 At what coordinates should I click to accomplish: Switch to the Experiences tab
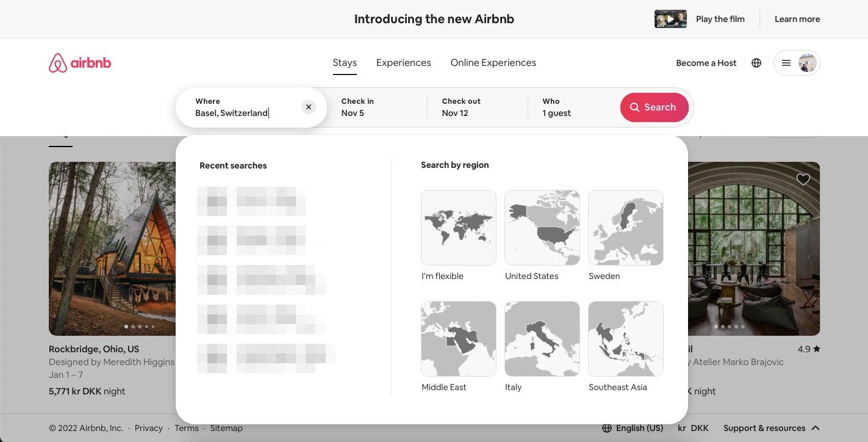coord(403,62)
